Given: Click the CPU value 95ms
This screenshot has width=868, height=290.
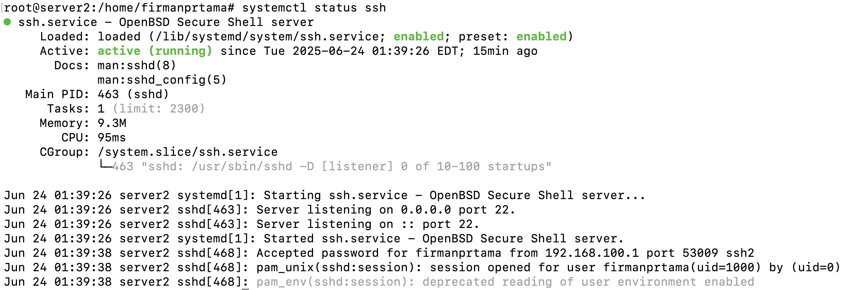Looking at the screenshot, I should point(112,137).
